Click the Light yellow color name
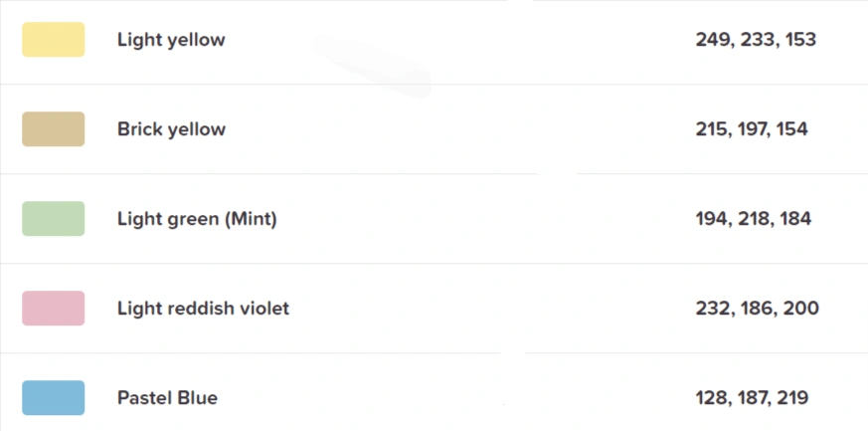Viewport: 868px width, 431px height. pos(171,40)
